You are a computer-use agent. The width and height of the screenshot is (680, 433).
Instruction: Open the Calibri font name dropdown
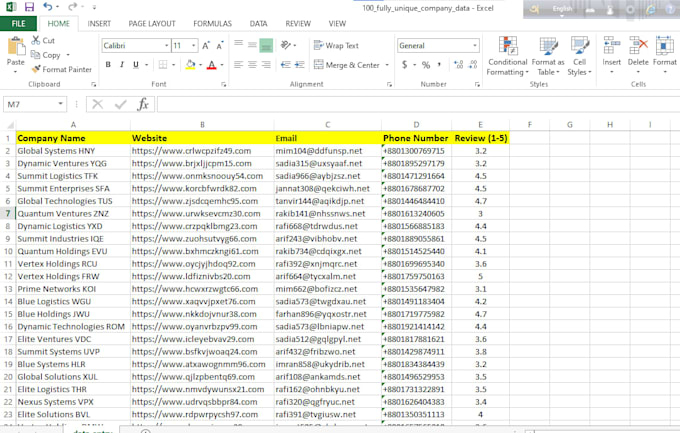click(x=166, y=45)
